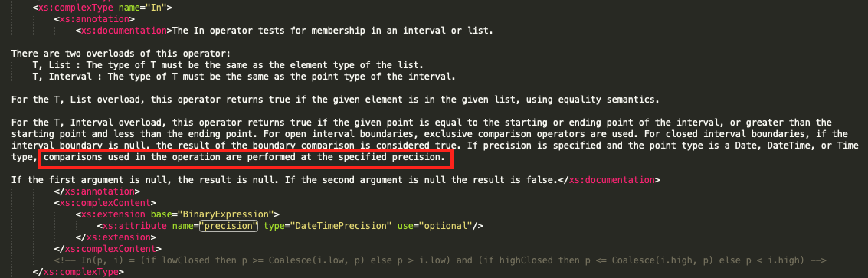Click the opening xs:complexContent tag

point(105,203)
